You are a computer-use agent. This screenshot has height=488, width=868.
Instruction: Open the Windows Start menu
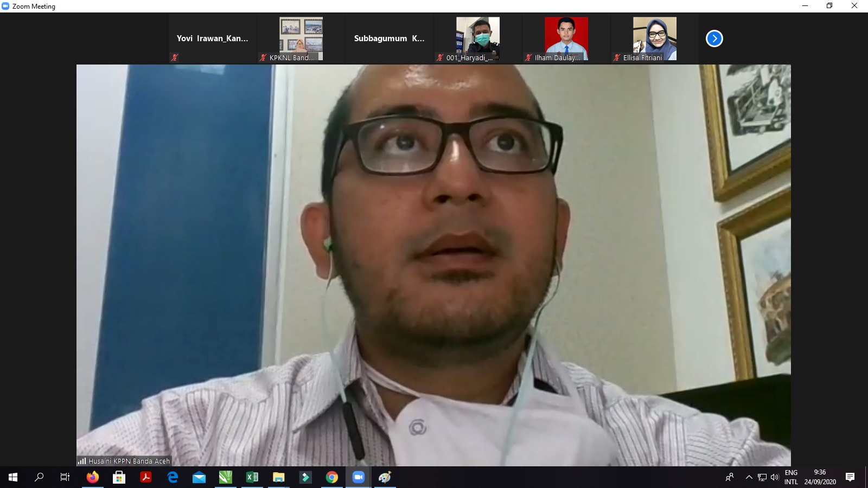coord(13,477)
